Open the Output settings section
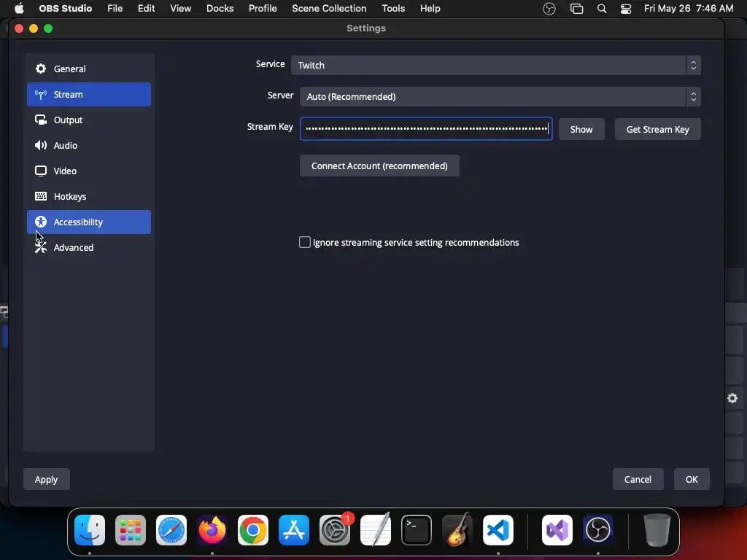Screen dimensions: 747x560 tap(88, 120)
